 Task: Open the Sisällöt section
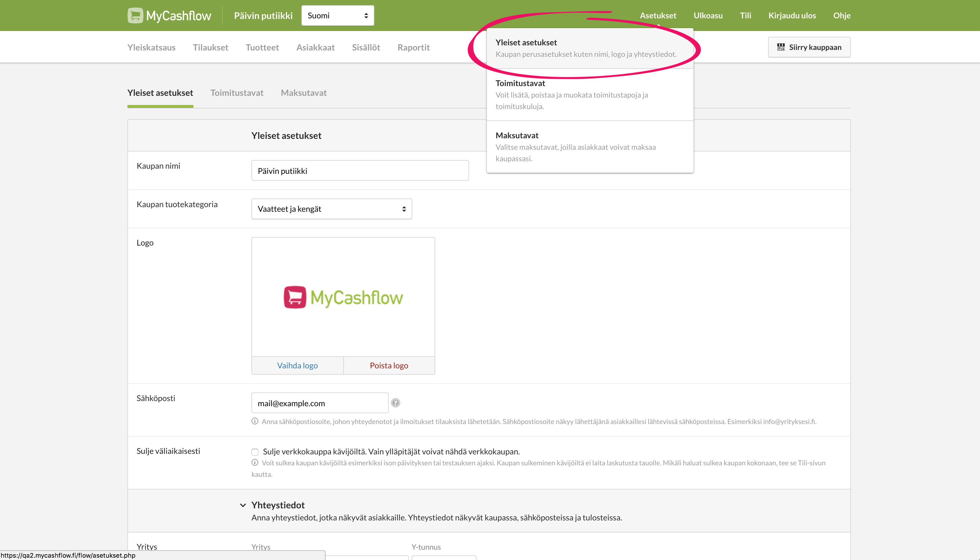coord(366,47)
